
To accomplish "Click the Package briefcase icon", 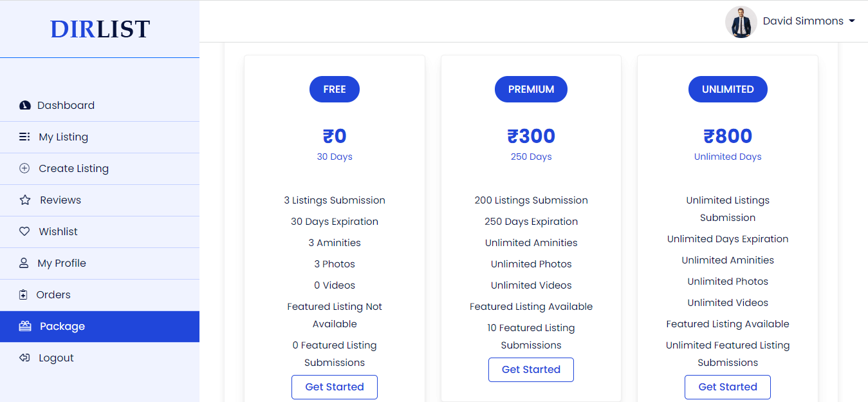I will 24,326.
